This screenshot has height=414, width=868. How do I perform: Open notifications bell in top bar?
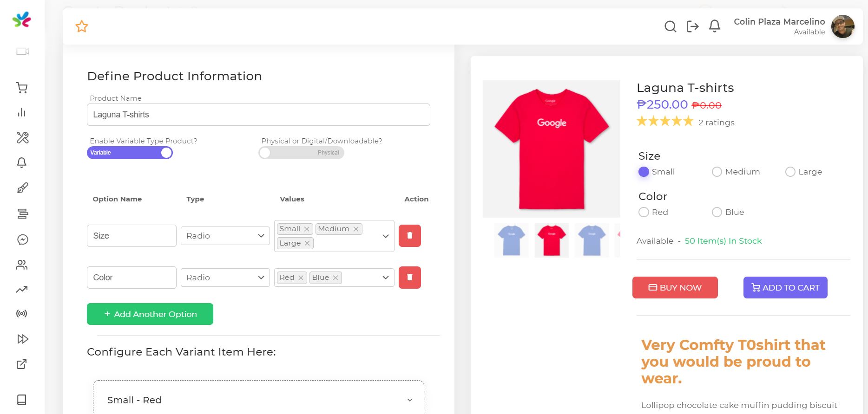pos(715,26)
